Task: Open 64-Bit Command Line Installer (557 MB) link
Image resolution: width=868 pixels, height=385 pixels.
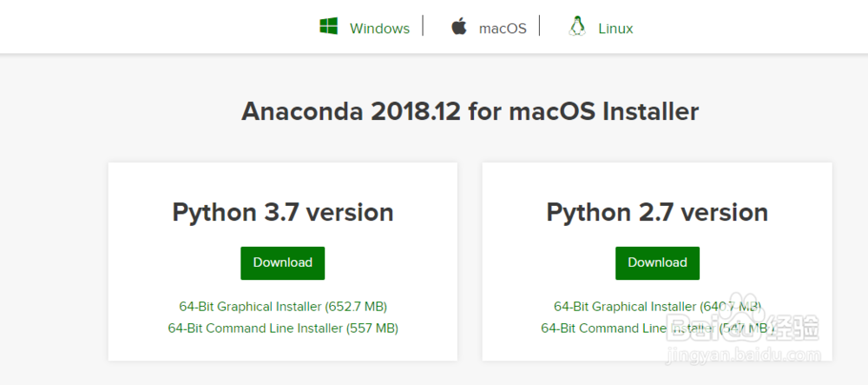Action: (x=283, y=328)
